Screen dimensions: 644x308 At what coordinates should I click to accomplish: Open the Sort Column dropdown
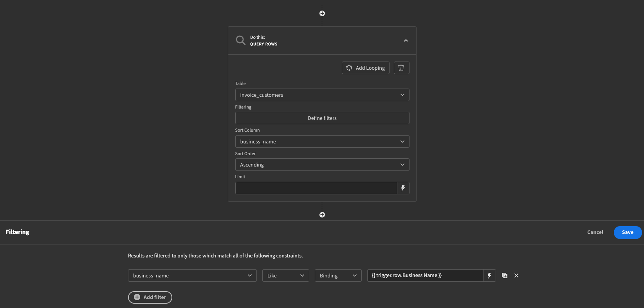322,141
